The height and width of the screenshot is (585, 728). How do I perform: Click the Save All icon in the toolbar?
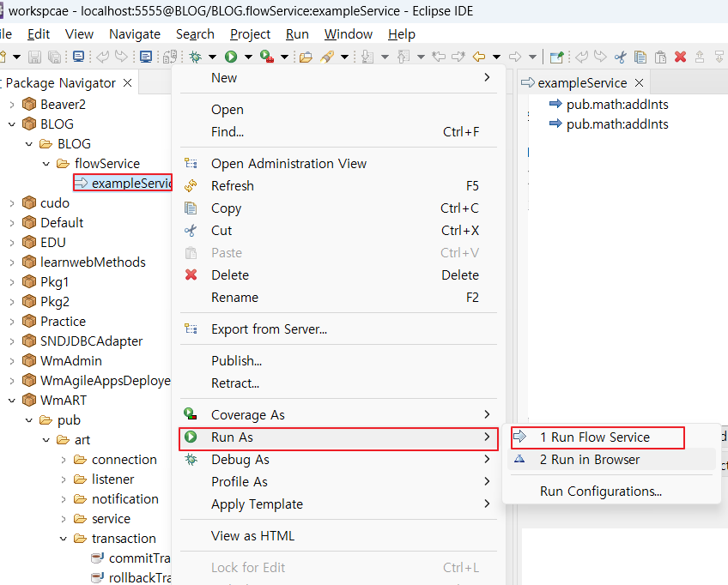pos(54,57)
